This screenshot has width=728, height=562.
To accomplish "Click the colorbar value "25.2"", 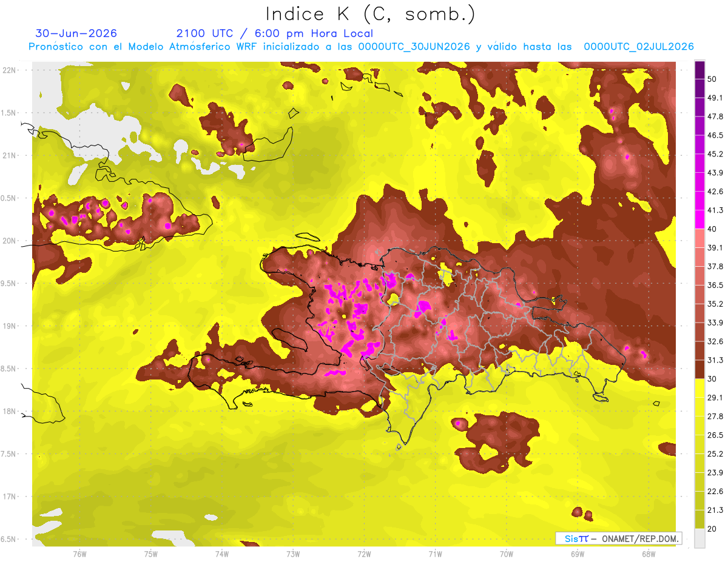I will [715, 454].
